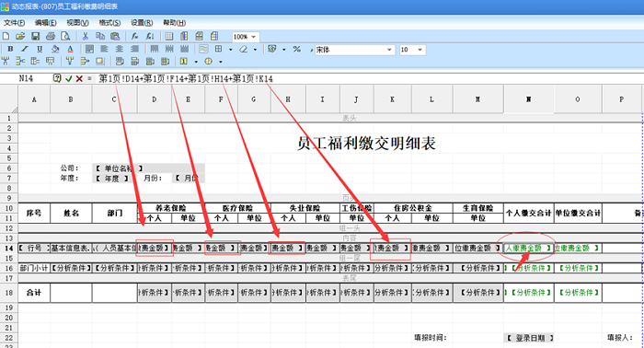Screen dimensions: 644x348
Task: Toggle Italic formatting button
Action: click(x=25, y=50)
